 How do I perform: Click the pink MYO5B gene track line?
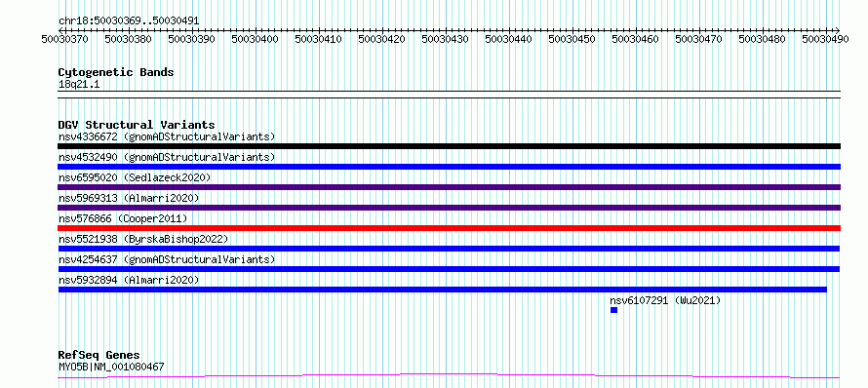(x=449, y=376)
